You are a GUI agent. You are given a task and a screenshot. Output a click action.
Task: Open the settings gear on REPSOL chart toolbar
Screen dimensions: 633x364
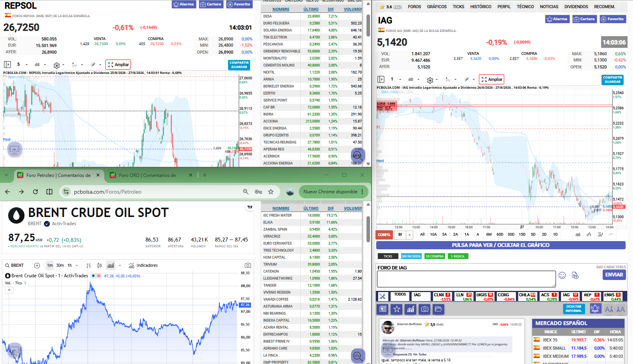pos(57,65)
